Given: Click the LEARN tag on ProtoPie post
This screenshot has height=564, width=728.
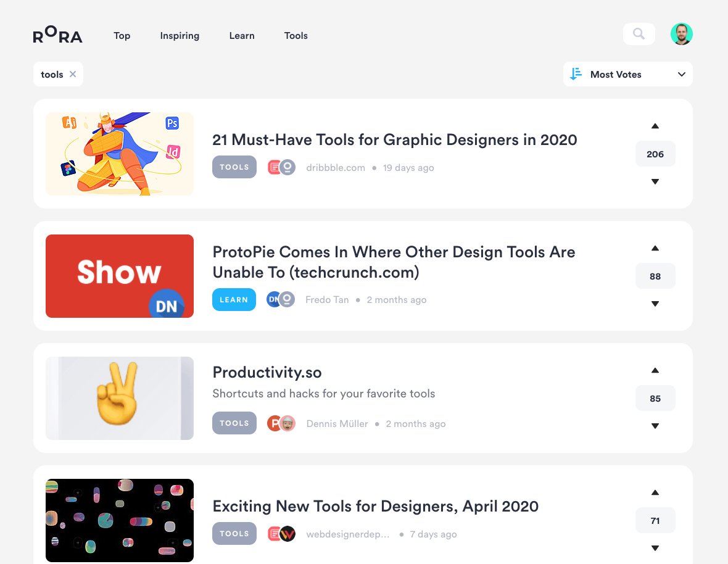Looking at the screenshot, I should coord(234,299).
